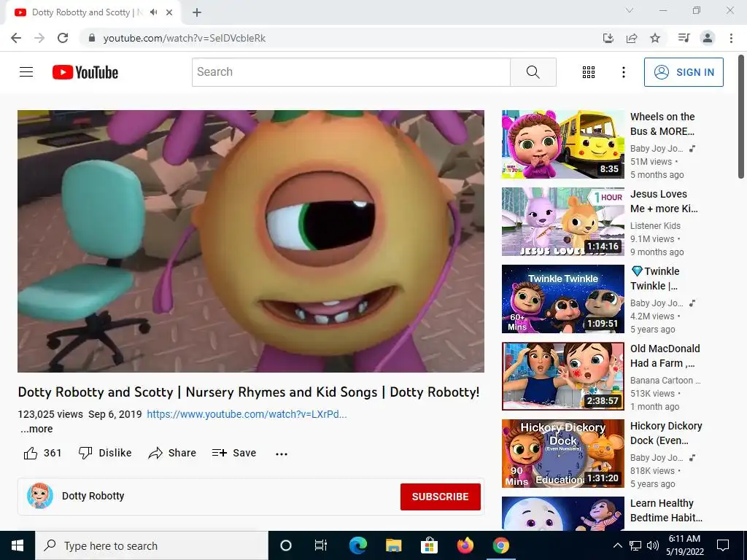Click the browser forward arrow
747x560 pixels.
(39, 38)
